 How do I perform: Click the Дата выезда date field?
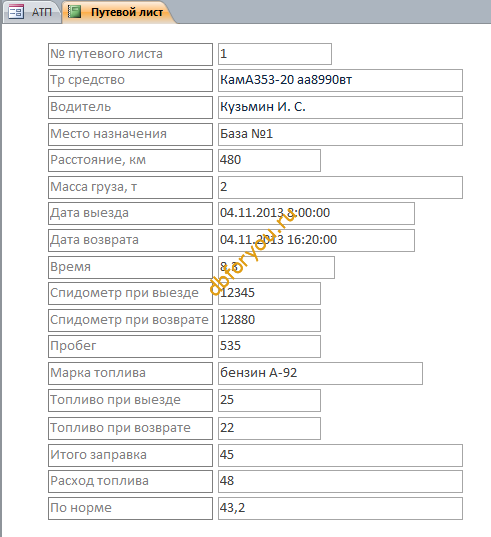pos(316,213)
